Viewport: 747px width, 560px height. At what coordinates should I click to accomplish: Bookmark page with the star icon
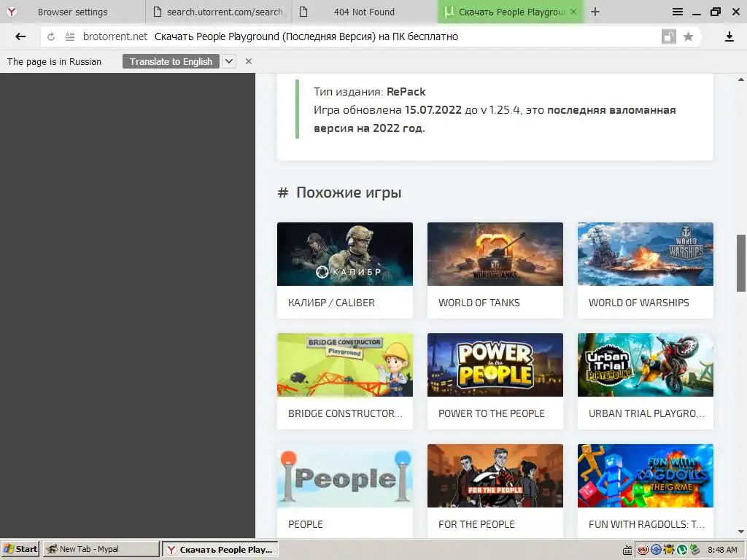click(x=688, y=36)
